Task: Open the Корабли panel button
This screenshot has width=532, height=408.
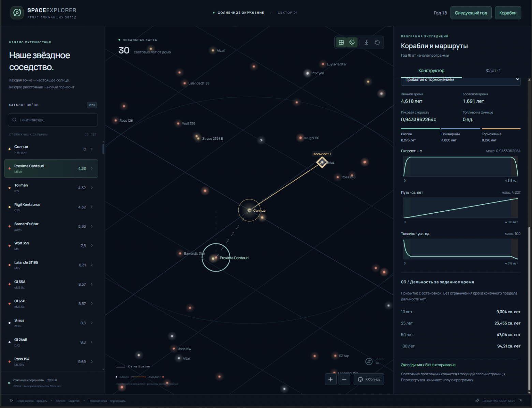Action: tap(508, 13)
